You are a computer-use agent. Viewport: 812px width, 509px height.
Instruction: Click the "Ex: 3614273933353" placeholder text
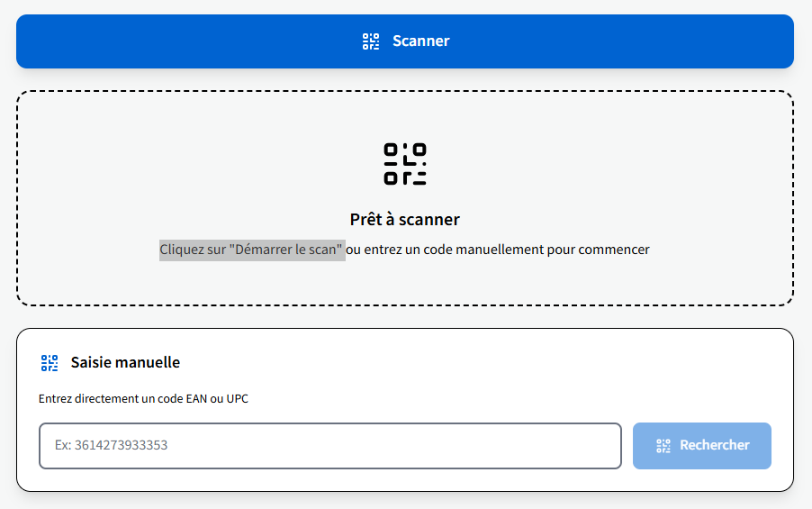pos(111,446)
